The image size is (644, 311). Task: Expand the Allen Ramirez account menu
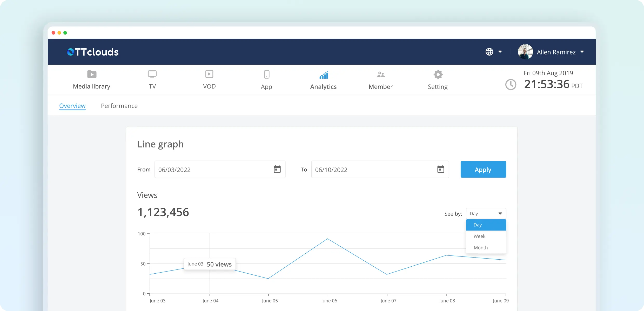tap(582, 52)
